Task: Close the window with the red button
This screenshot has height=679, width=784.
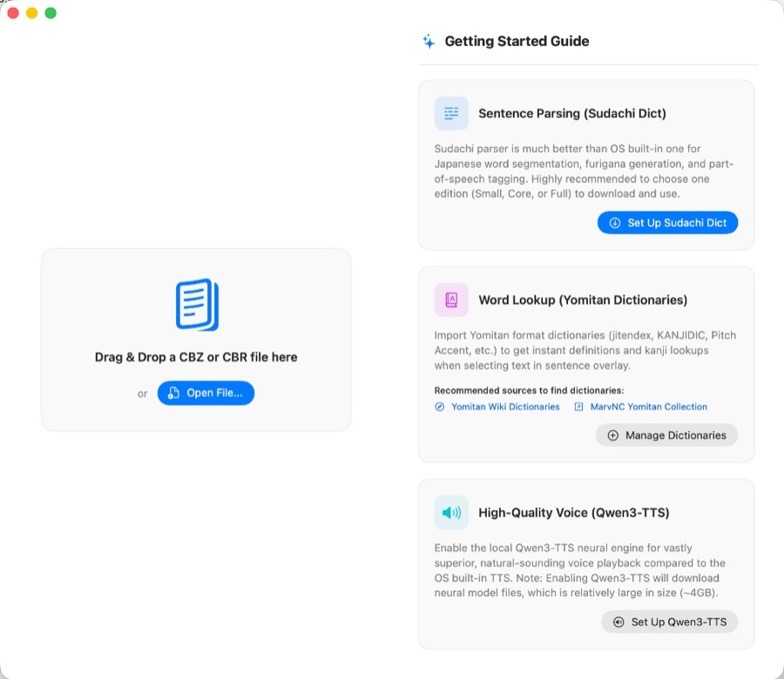Action: (13, 13)
